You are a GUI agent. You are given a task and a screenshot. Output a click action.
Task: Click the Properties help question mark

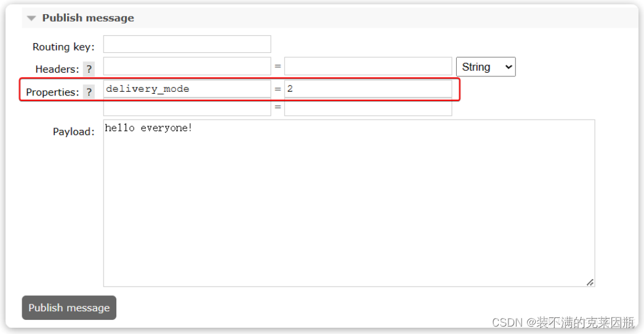tap(89, 92)
